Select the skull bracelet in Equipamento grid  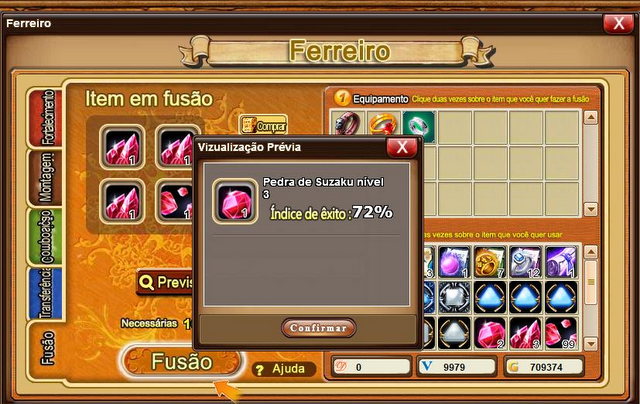pos(347,123)
